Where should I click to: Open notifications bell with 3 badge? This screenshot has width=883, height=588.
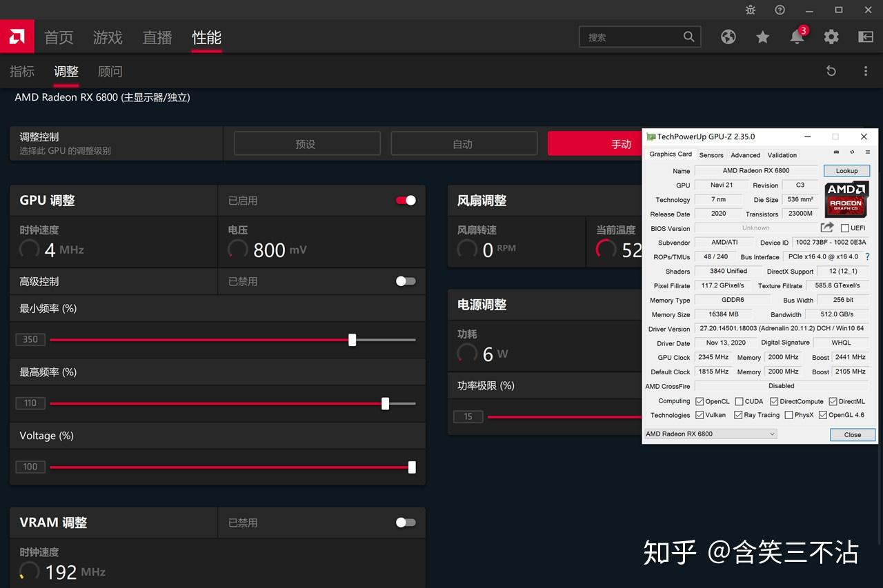pyautogui.click(x=797, y=36)
